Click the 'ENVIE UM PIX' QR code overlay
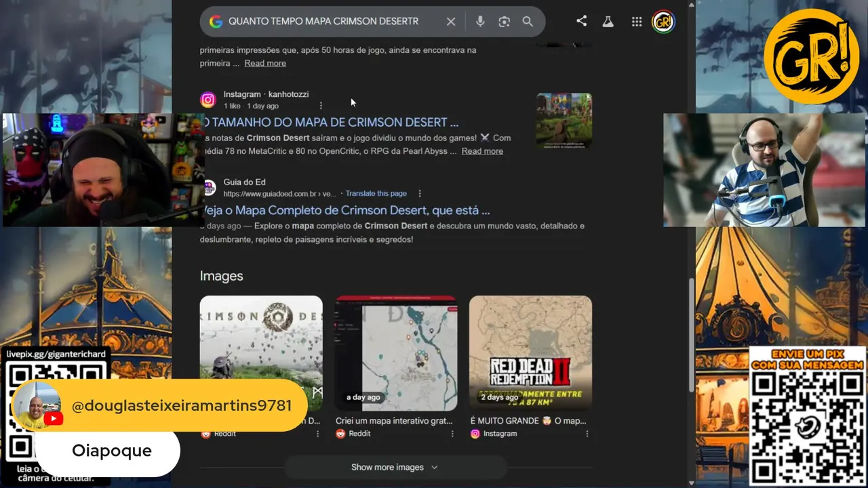The image size is (868, 488). pos(807,416)
